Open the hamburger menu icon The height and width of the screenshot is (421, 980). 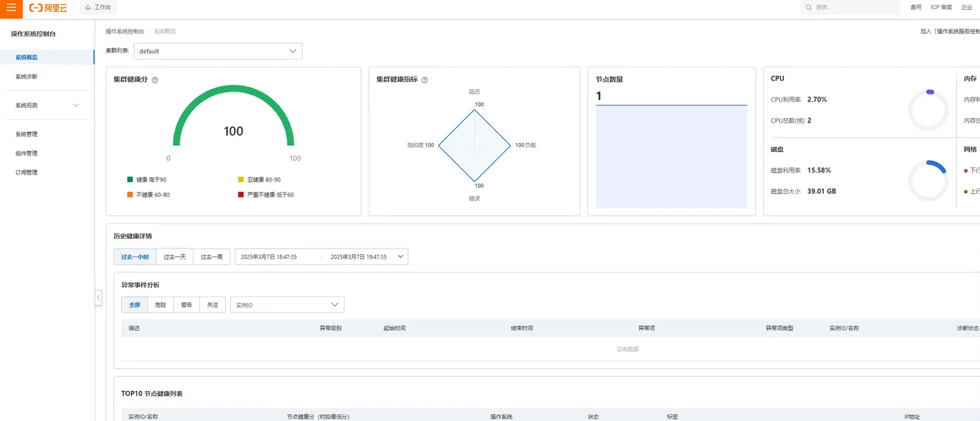[x=11, y=7]
